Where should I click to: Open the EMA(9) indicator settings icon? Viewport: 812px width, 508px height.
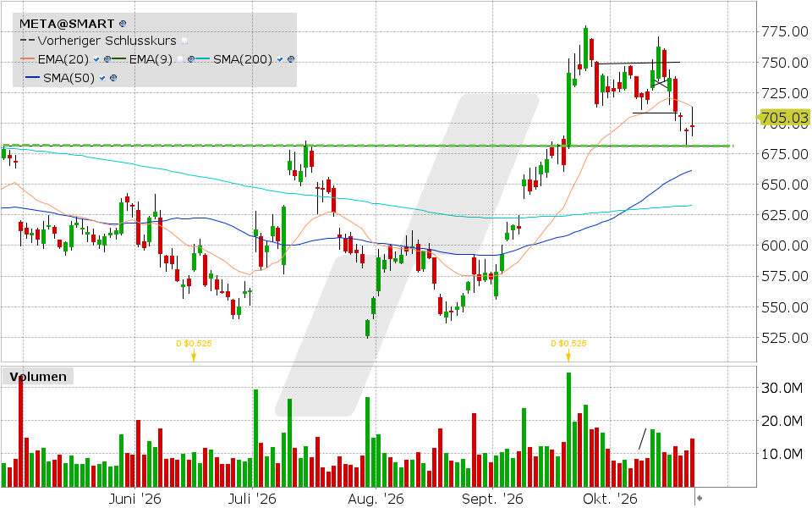click(x=191, y=59)
